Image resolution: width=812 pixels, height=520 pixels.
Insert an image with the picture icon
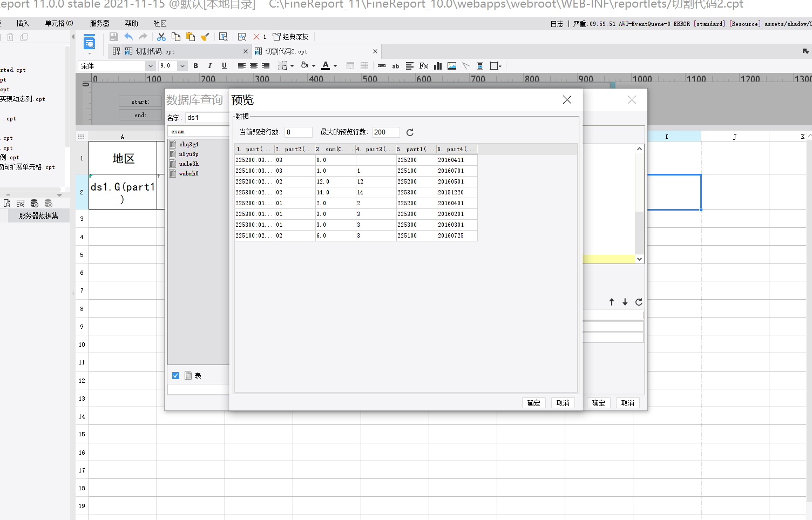pyautogui.click(x=452, y=66)
